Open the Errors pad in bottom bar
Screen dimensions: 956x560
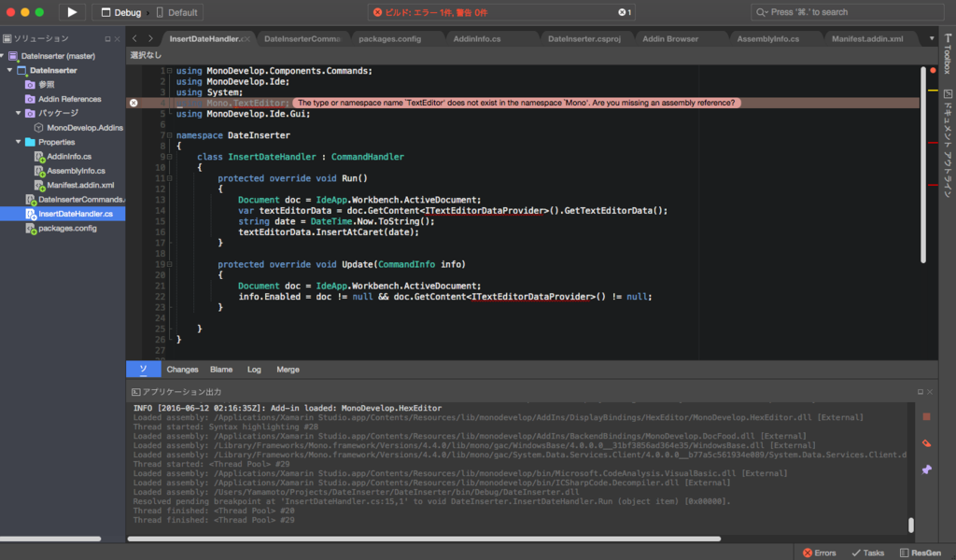(820, 553)
